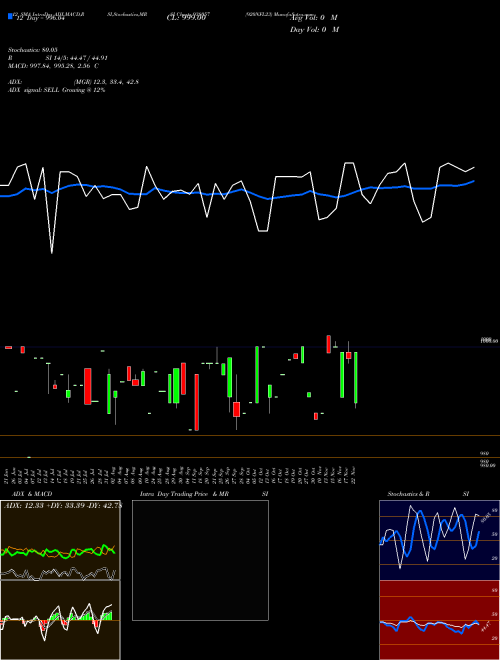Image resolution: width=500 pixels, height=660 pixels.
Task: Select the 'Day Vol: 0 M' label
Action: click(x=314, y=30)
